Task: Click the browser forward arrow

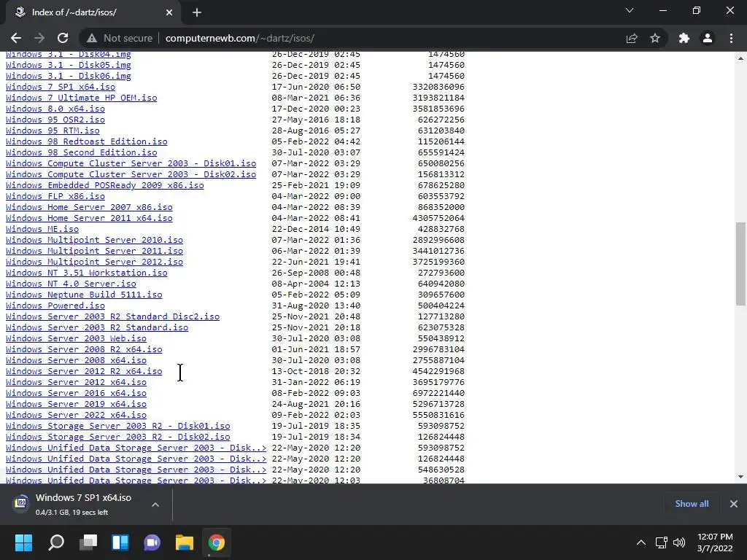Action: 39,38
